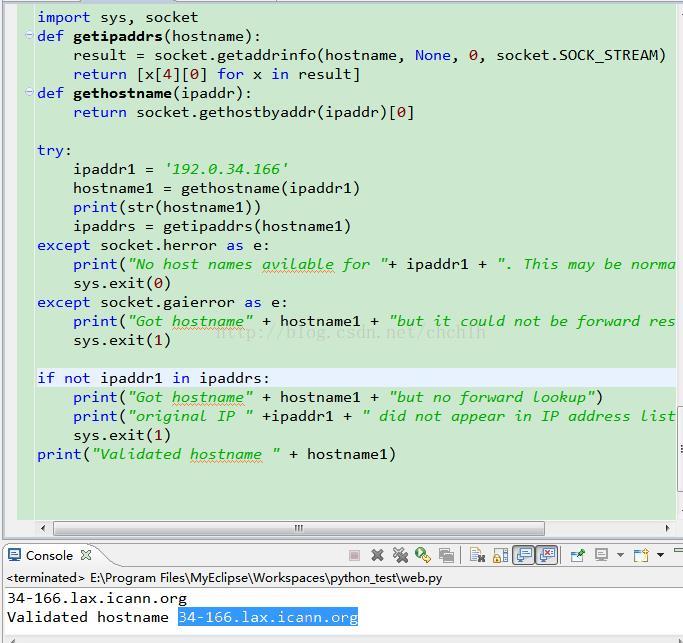Click the highlighted hostname in console output
Screen dimensions: 683x643
coord(268,617)
